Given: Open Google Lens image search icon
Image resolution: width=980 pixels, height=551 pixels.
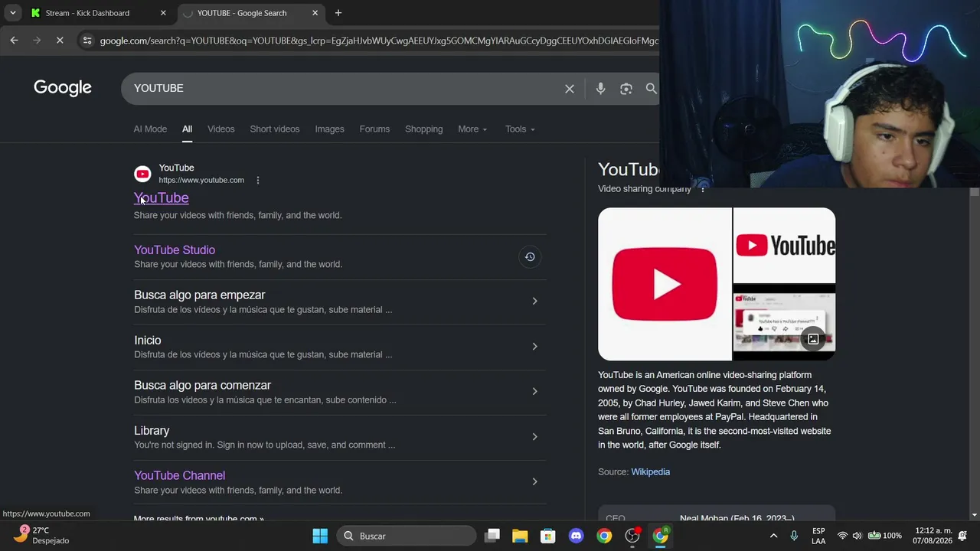Looking at the screenshot, I should coord(626,89).
